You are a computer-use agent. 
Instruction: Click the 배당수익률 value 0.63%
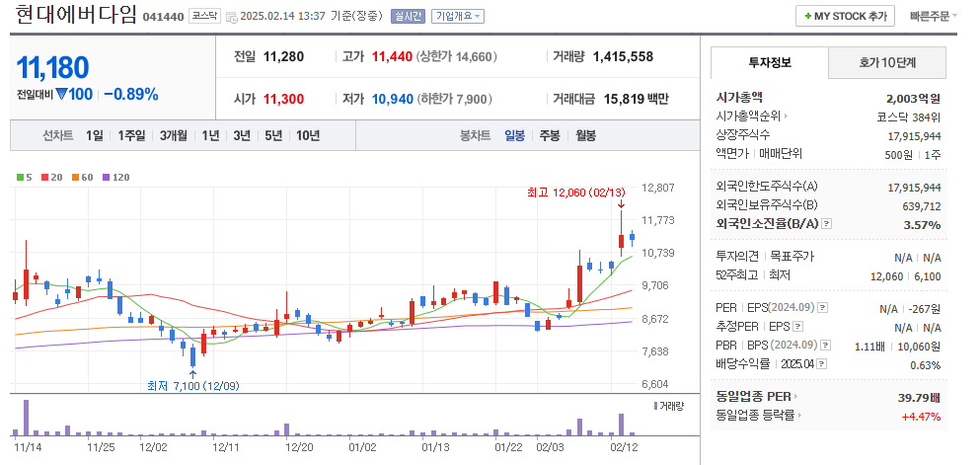[927, 365]
